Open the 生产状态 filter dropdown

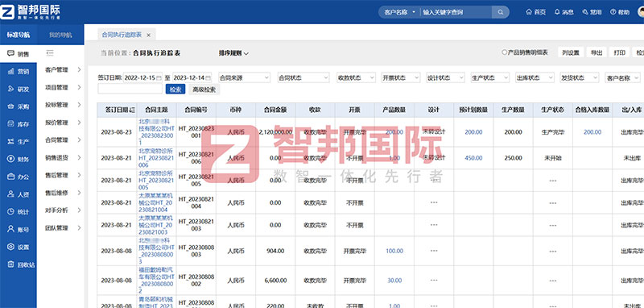[490, 77]
